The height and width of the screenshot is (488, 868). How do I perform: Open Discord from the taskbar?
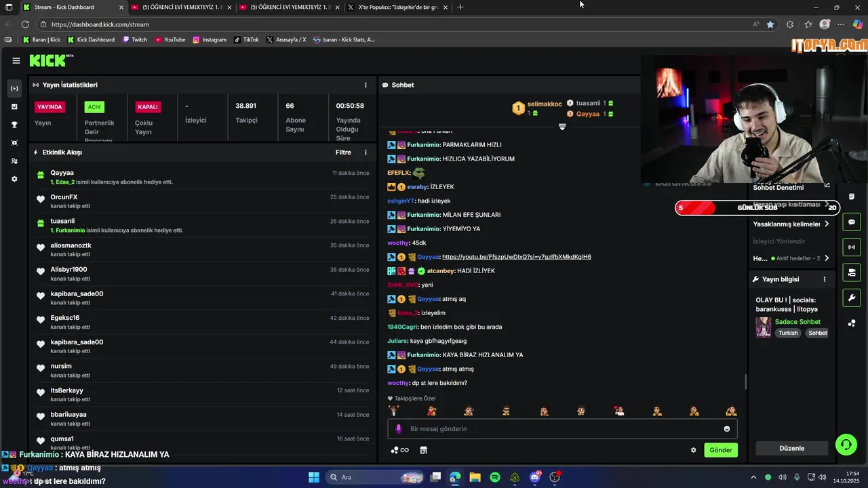(535, 477)
